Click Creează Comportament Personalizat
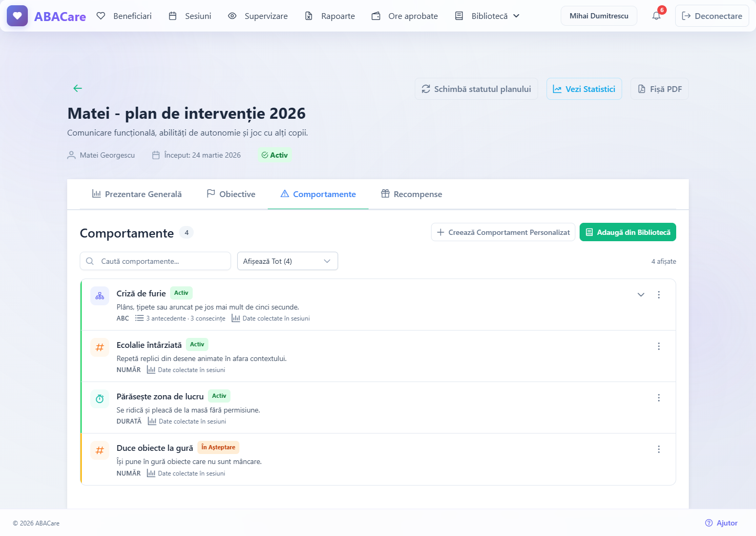This screenshot has width=756, height=536. [503, 232]
